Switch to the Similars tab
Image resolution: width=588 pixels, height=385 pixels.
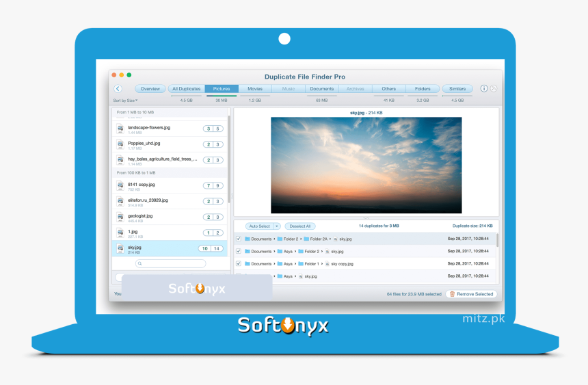tap(457, 89)
